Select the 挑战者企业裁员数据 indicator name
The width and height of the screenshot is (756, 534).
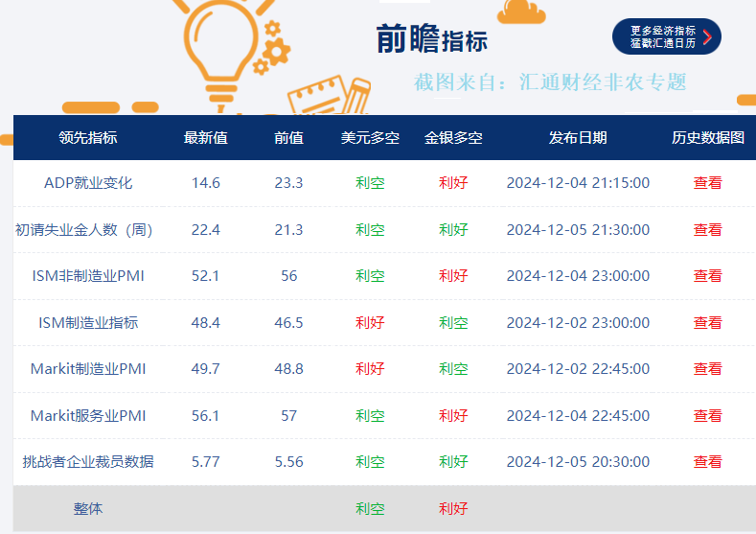pyautogui.click(x=88, y=462)
